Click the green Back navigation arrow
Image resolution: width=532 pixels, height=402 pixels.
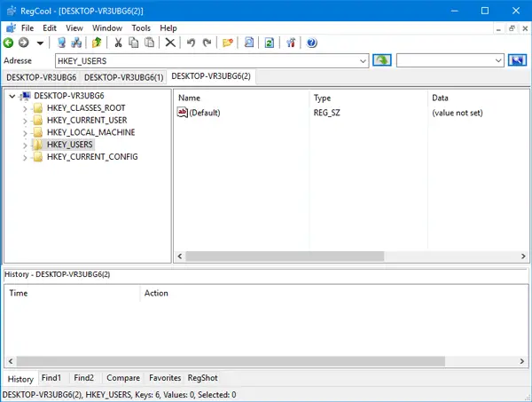(x=9, y=43)
